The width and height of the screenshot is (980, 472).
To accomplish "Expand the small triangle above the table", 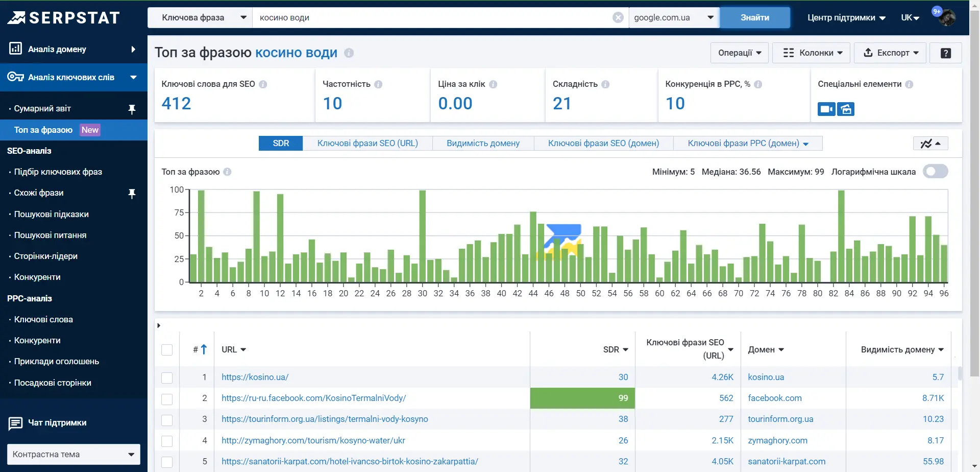I will 159,325.
